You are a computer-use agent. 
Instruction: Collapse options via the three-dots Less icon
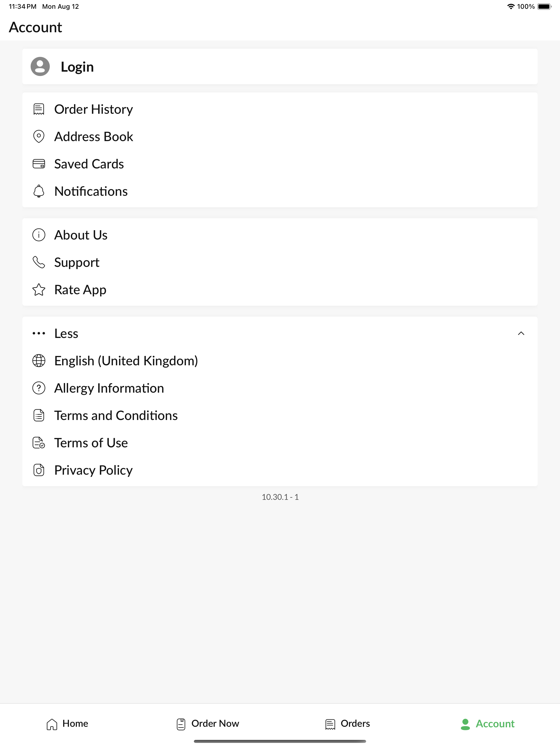[39, 333]
